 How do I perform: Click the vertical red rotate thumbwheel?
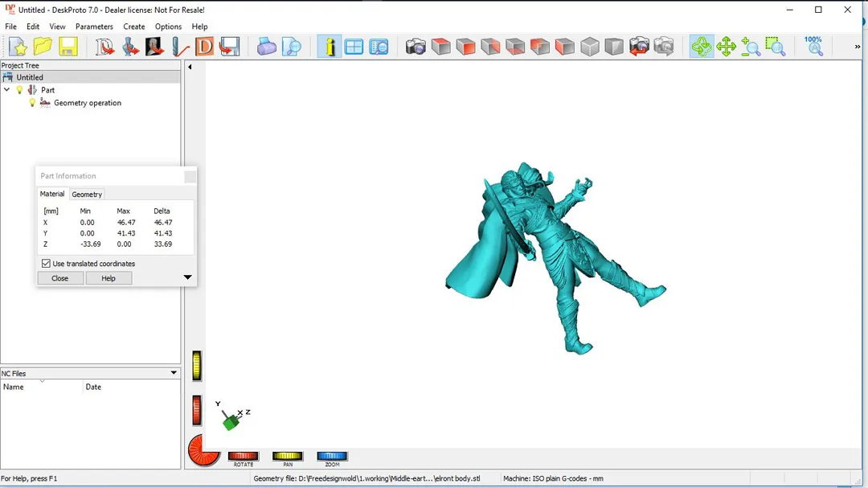click(x=197, y=411)
